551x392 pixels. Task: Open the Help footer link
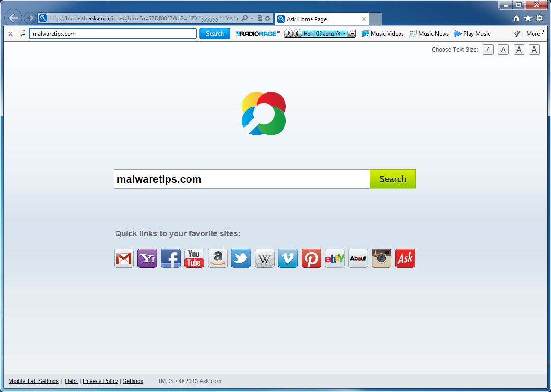[71, 381]
